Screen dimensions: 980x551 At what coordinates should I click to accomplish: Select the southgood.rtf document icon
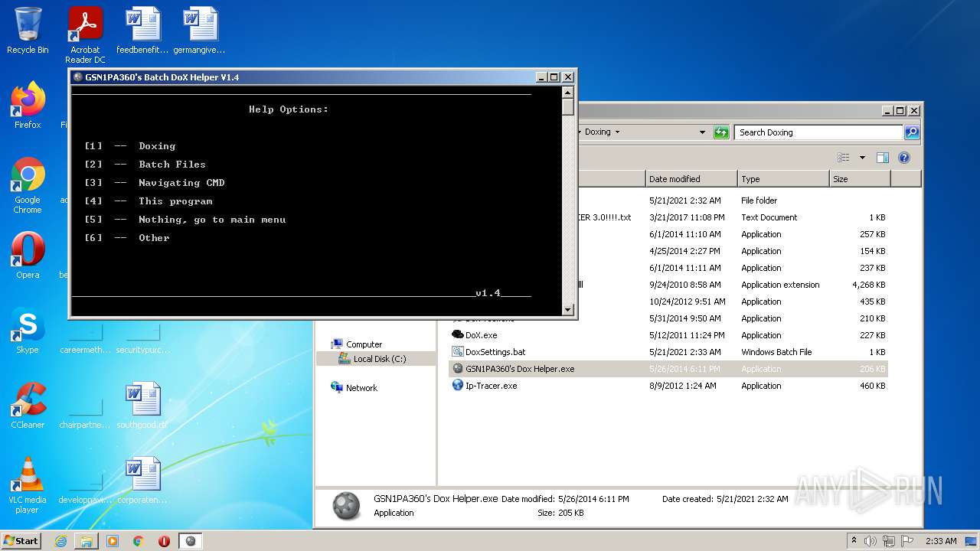click(x=142, y=406)
